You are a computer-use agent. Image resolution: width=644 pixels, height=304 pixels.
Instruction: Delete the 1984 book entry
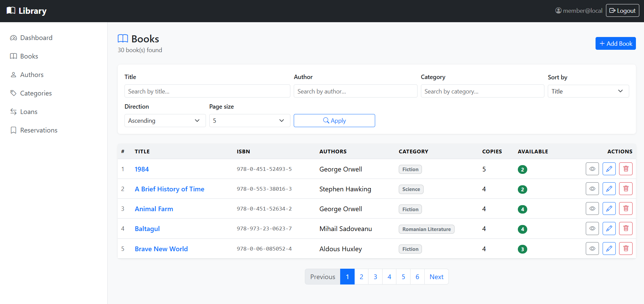tap(626, 169)
